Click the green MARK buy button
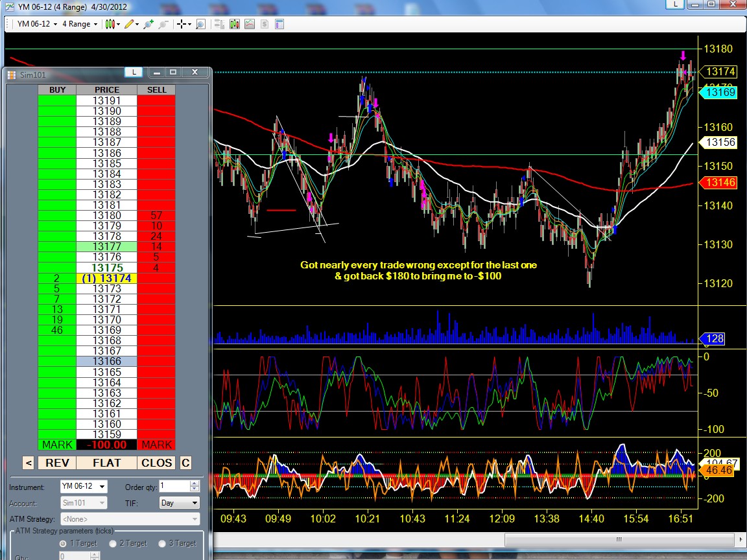The width and height of the screenshot is (747, 560). click(x=57, y=445)
